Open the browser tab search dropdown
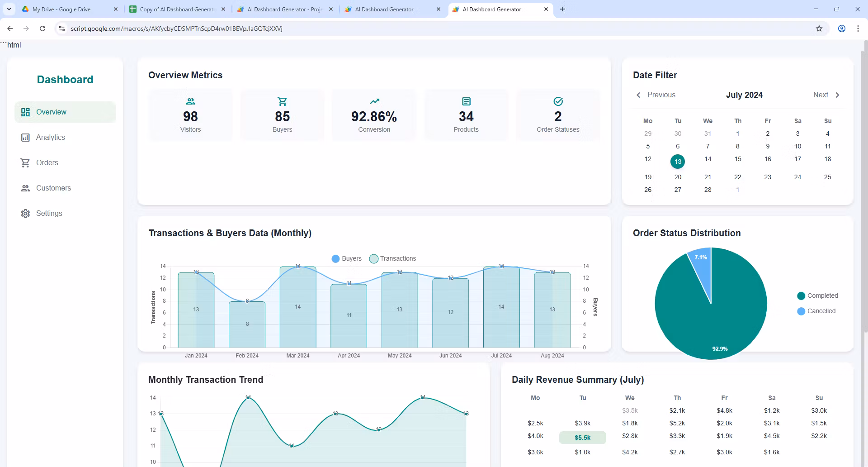 tap(9, 9)
